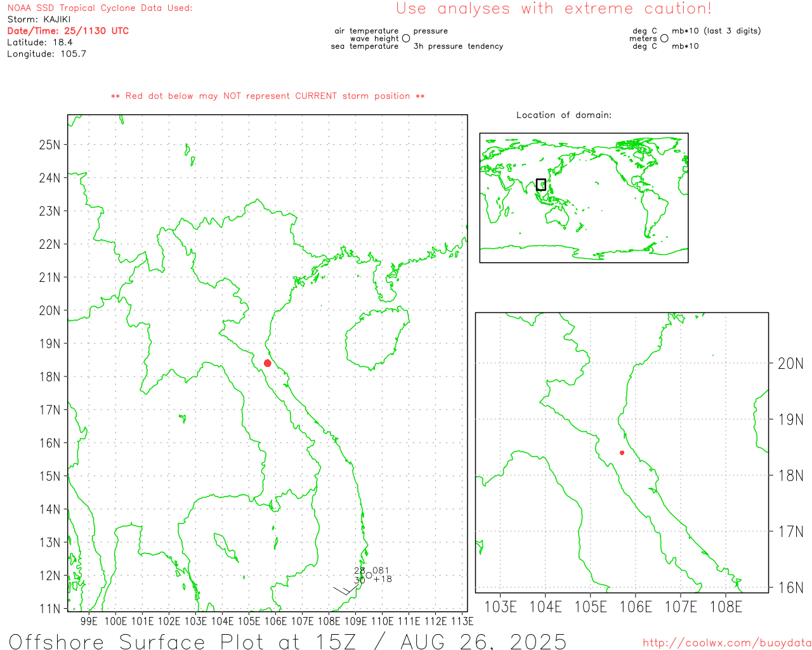
Task: Click the '14N' latitude label on main map
Action: point(49,510)
